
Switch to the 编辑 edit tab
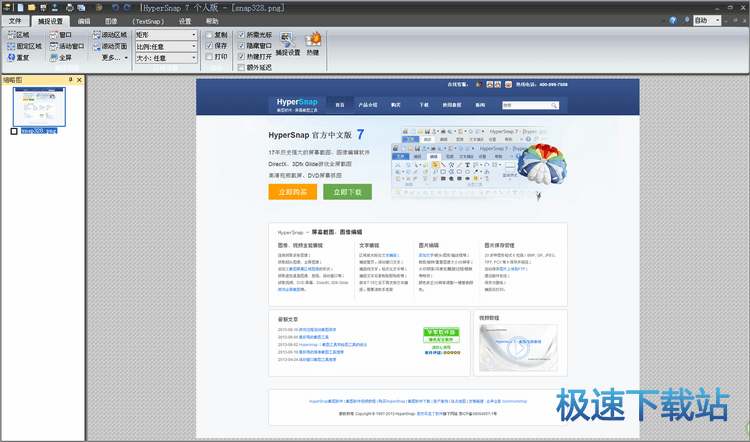(84, 21)
